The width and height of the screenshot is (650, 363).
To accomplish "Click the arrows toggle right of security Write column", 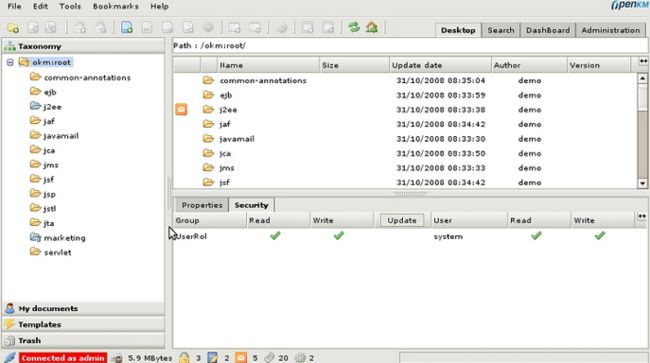I will (642, 216).
